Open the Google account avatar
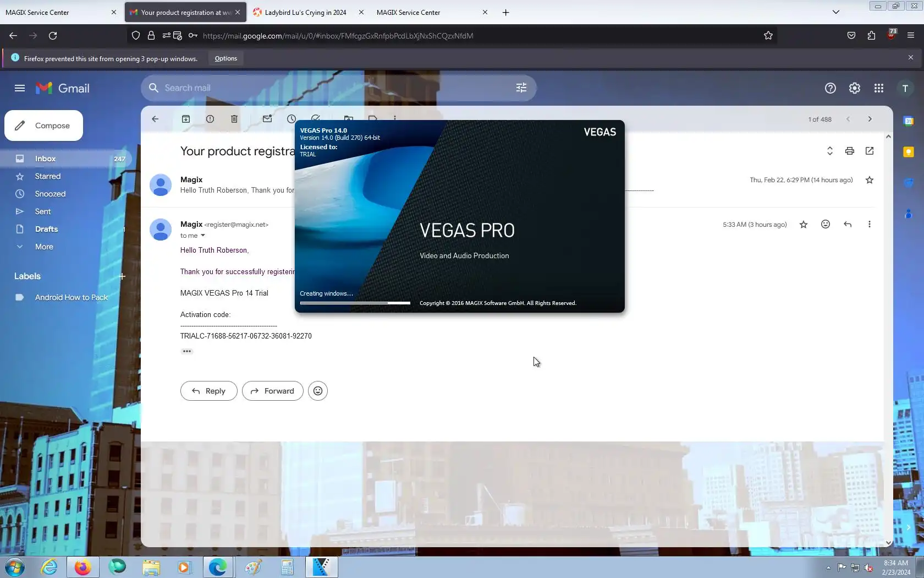924x578 pixels. coord(905,88)
